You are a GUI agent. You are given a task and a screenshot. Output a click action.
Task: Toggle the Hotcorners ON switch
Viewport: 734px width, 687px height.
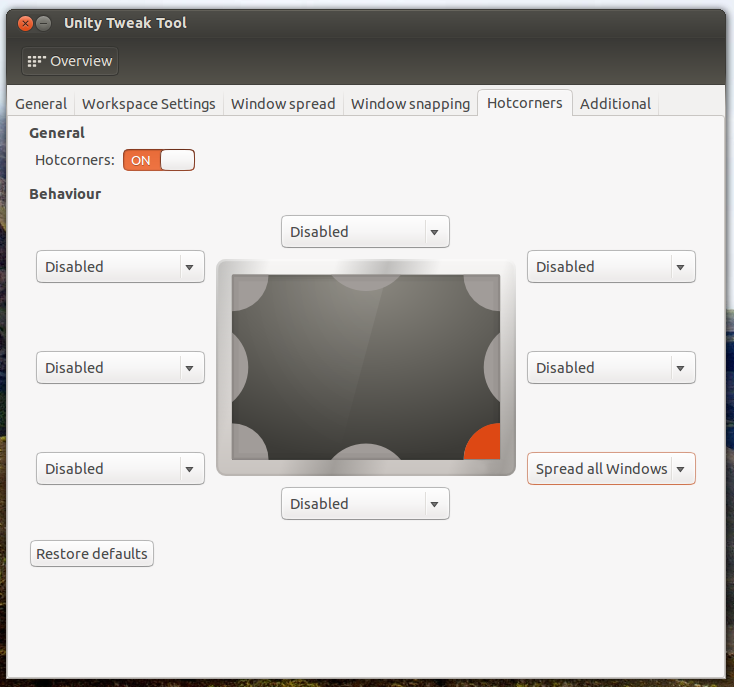(x=159, y=160)
